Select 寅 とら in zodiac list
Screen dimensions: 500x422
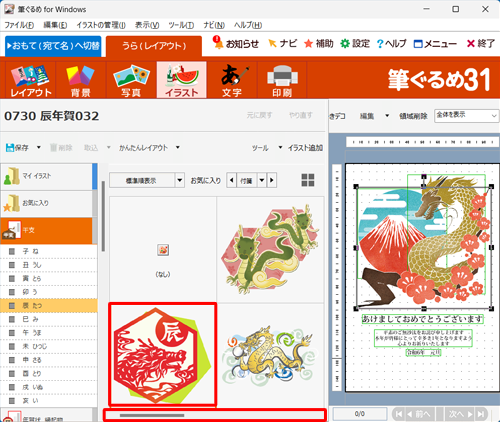click(x=49, y=278)
